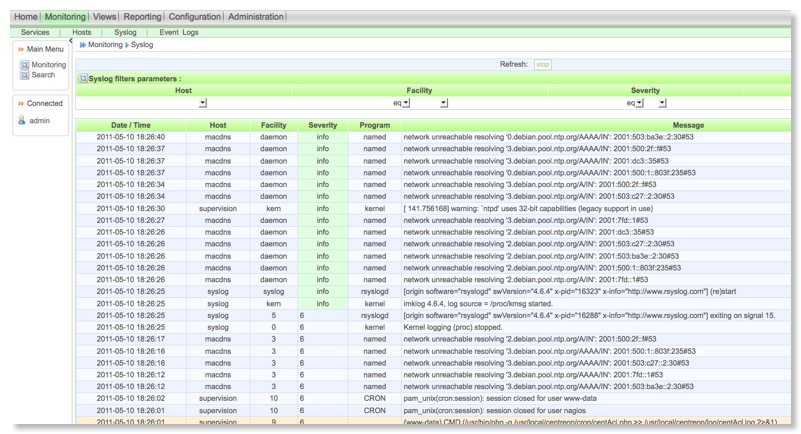
Task: Open the Host filter dropdown
Action: pos(203,102)
